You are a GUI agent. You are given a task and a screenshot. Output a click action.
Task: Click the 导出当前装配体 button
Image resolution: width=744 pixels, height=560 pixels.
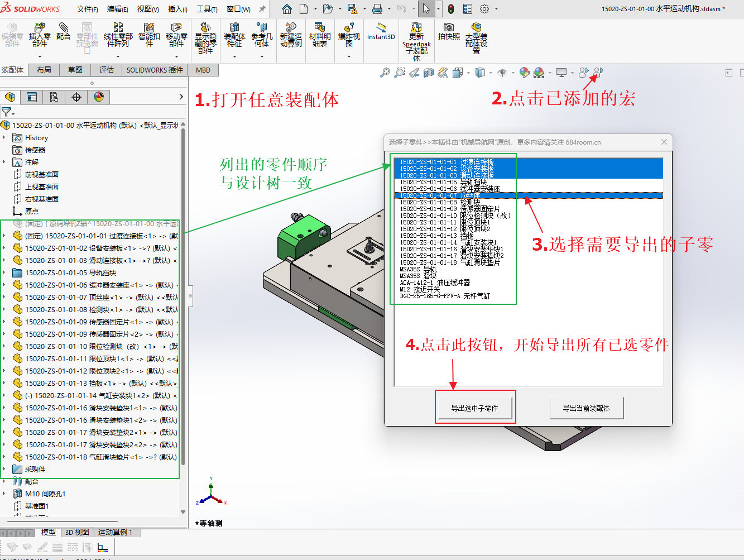point(586,408)
